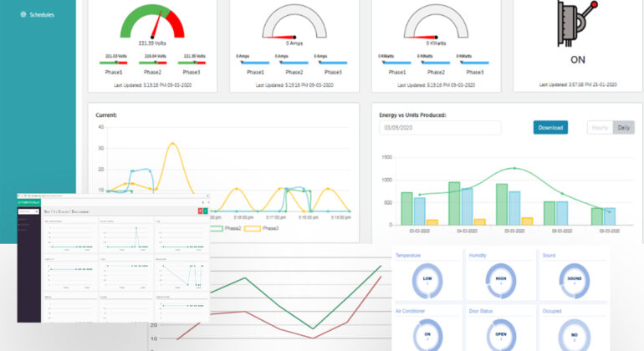Screen dimensions: 644x351
Task: Click the Door Status OPEN indicator
Action: click(500, 336)
